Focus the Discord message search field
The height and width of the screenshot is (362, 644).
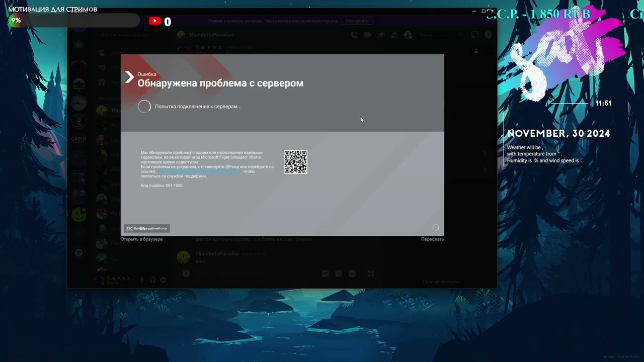point(440,35)
